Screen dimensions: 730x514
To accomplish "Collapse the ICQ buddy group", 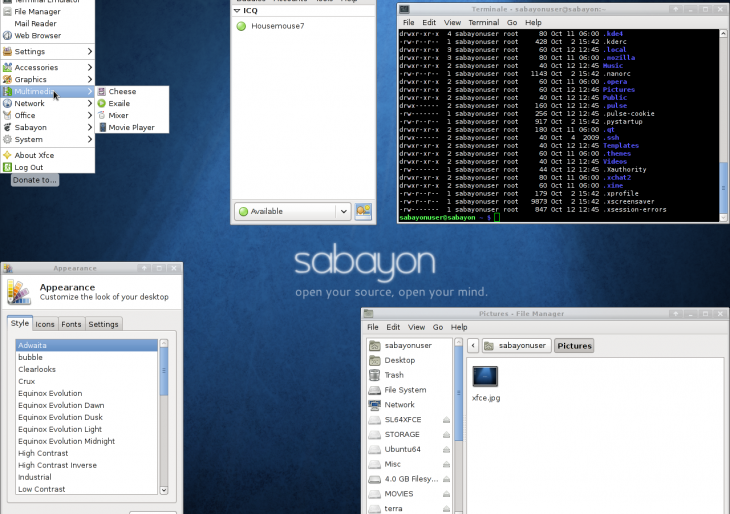I will click(x=237, y=11).
